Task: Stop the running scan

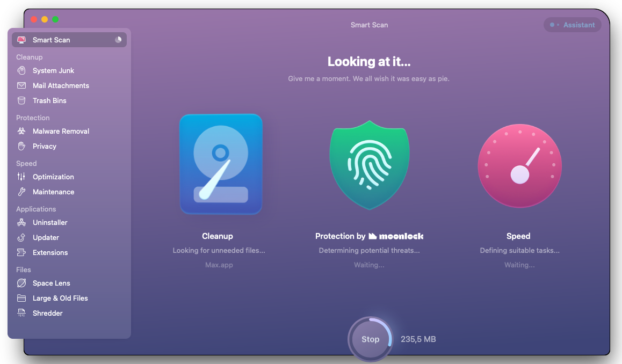Action: 370,339
